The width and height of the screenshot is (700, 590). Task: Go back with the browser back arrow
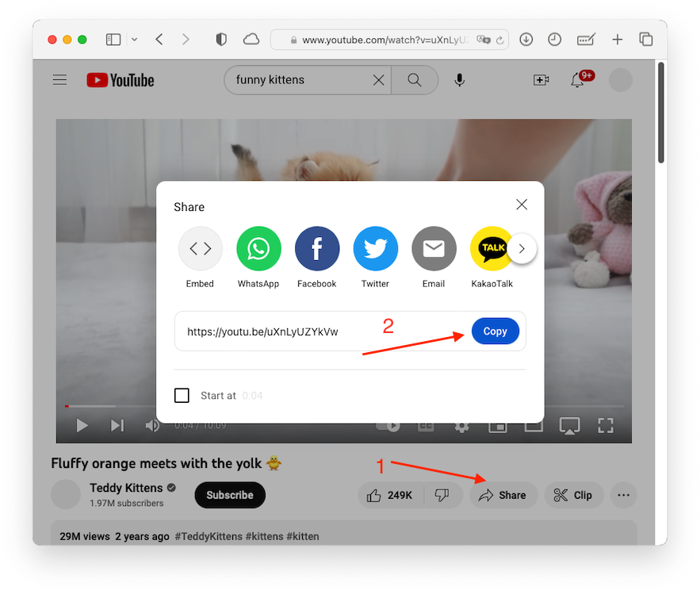[159, 40]
